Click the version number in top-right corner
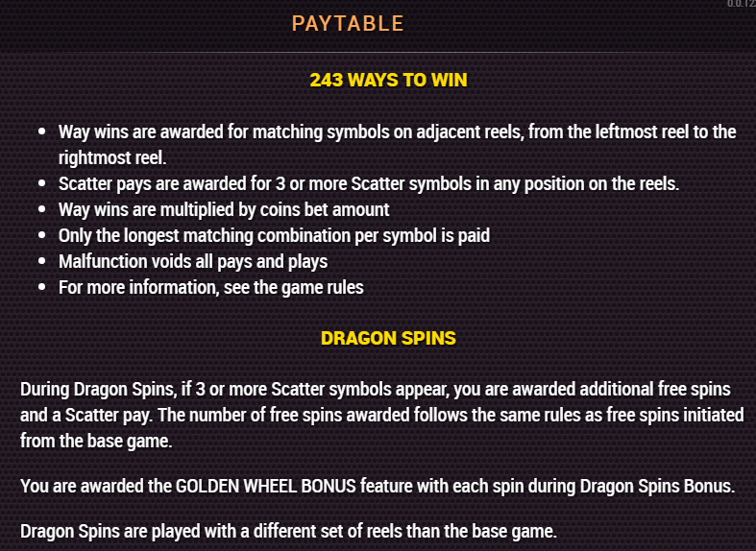The width and height of the screenshot is (756, 551). (741, 4)
